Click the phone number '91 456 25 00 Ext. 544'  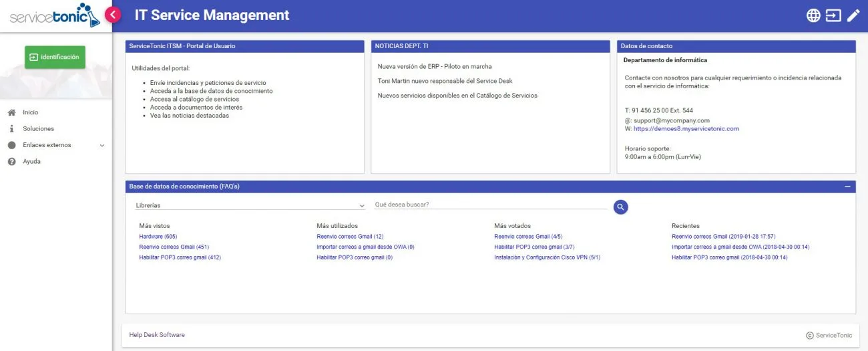point(662,110)
